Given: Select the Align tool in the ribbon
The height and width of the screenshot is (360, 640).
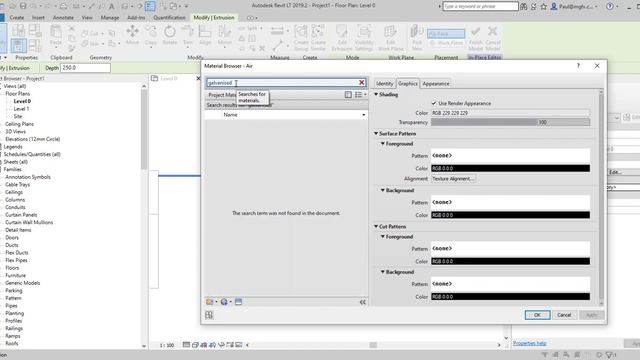Looking at the screenshot, I should coord(205,35).
